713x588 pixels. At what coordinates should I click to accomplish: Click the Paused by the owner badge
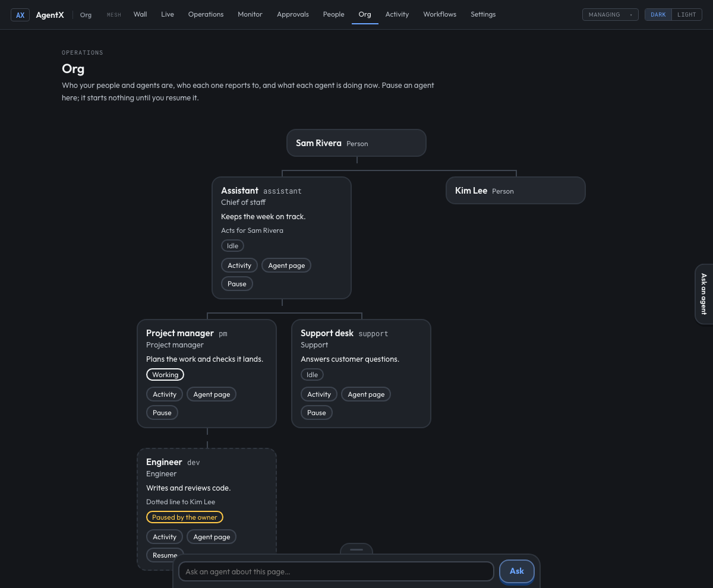point(185,517)
